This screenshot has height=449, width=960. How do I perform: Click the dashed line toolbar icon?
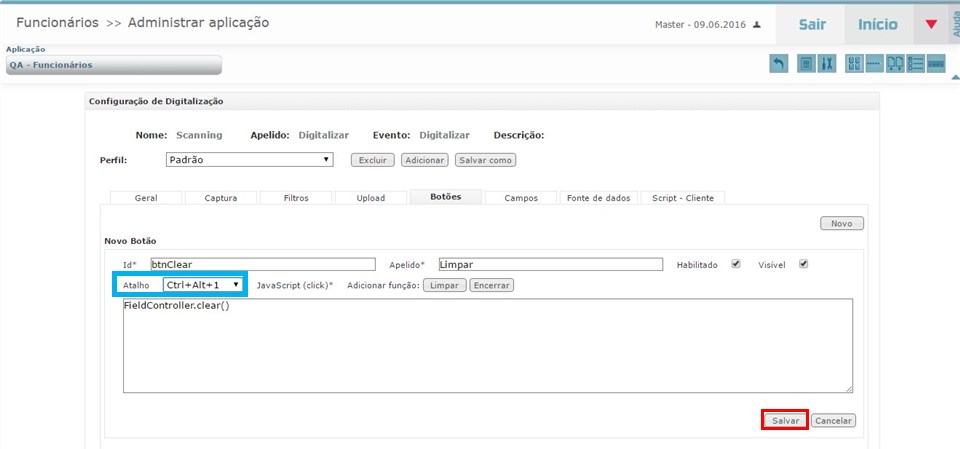(874, 64)
